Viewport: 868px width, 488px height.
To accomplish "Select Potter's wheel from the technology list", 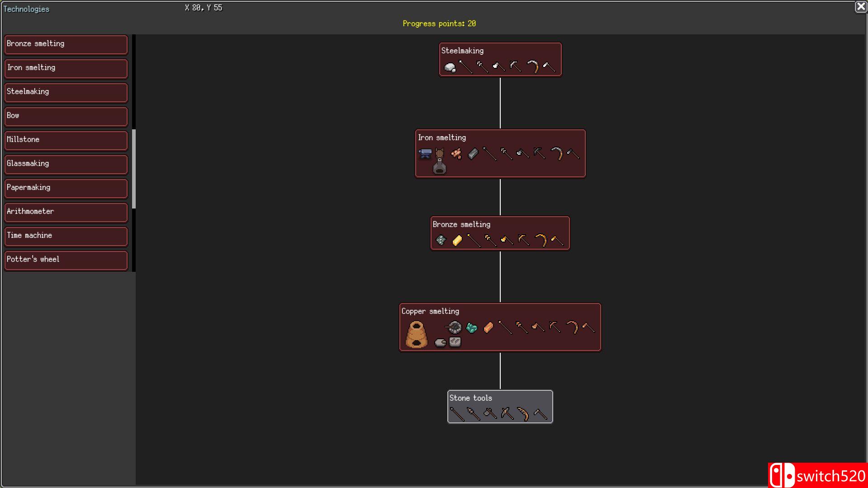I will [x=66, y=260].
